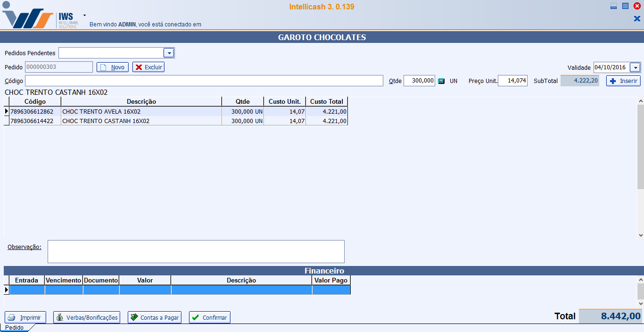Image resolution: width=644 pixels, height=332 pixels.
Task: Click the row indicator arrow of AVELA row
Action: (7, 112)
